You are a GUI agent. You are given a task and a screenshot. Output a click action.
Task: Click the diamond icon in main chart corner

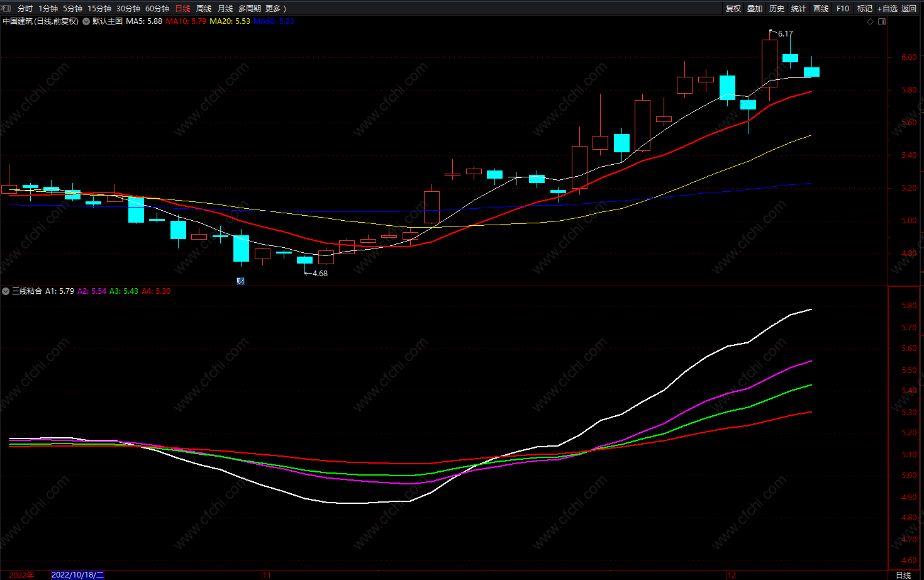point(871,21)
